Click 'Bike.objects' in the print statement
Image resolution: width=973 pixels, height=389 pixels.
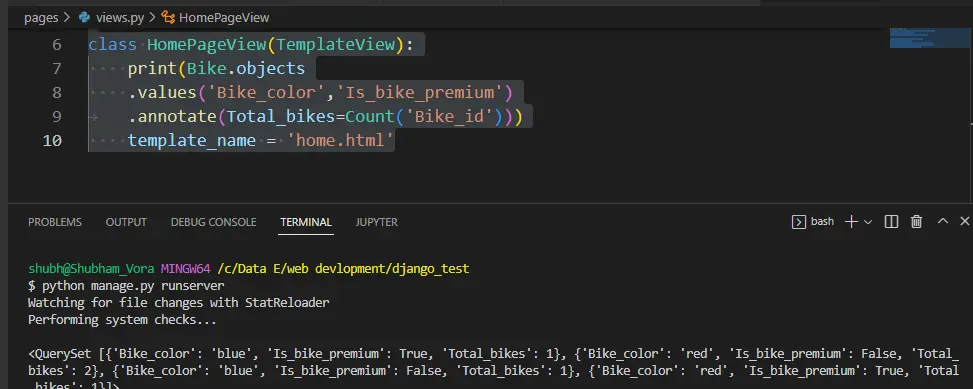[246, 68]
